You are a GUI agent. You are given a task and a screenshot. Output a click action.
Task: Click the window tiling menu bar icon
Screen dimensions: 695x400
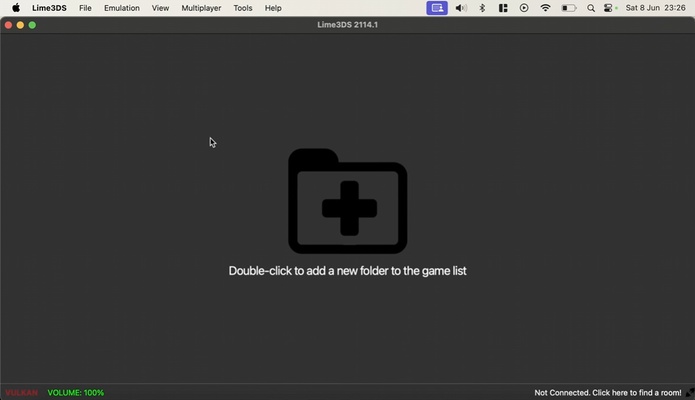coord(503,8)
